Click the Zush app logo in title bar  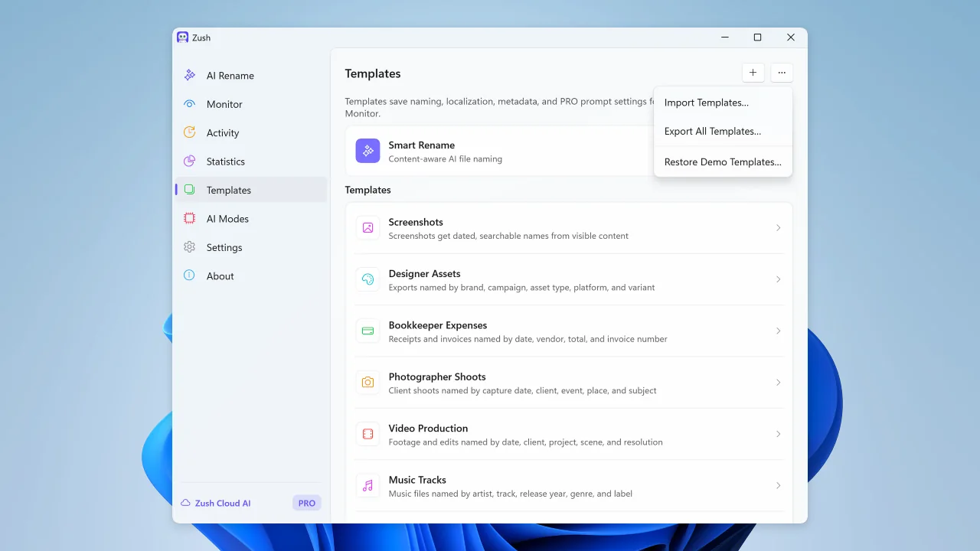click(182, 37)
